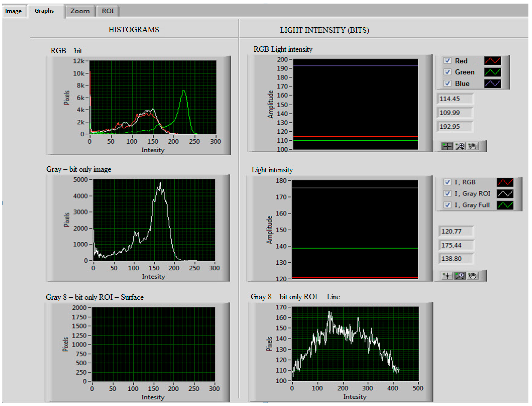Disable the Blue plot checkbox
Image resolution: width=532 pixels, height=406 pixels.
pos(447,83)
